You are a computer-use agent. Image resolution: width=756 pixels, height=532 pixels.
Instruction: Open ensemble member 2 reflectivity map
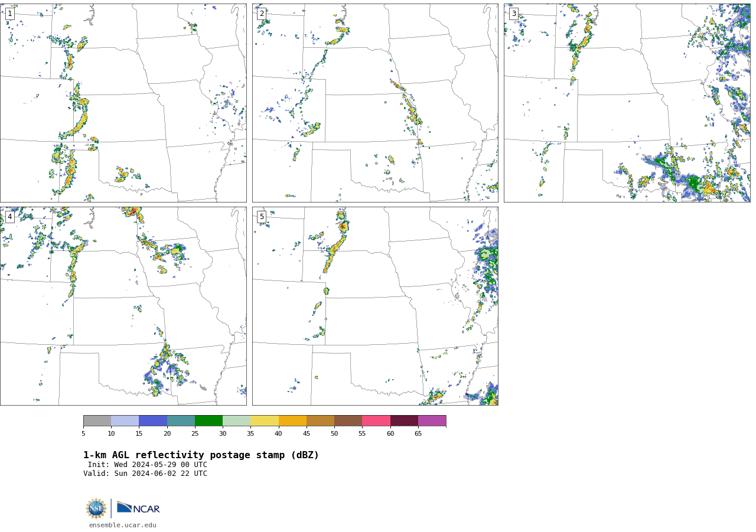pyautogui.click(x=375, y=103)
